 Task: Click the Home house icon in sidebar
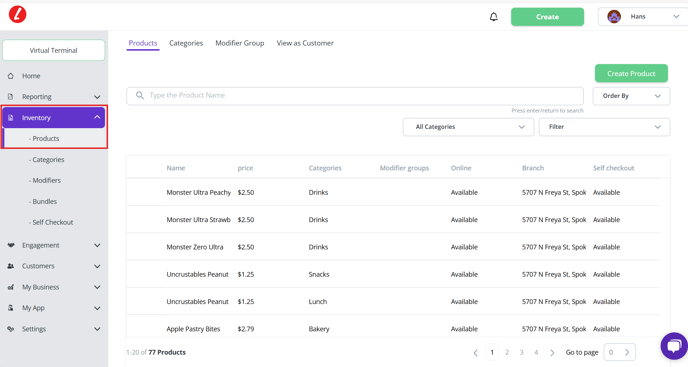pos(11,76)
